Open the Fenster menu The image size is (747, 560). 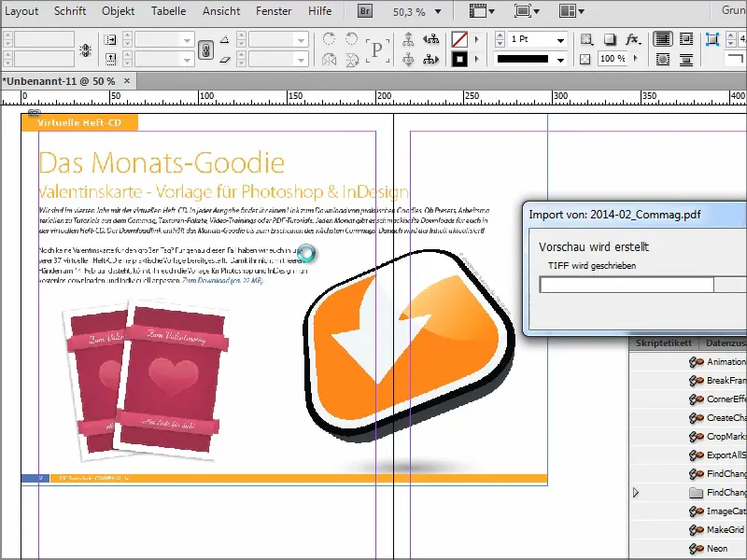click(274, 11)
